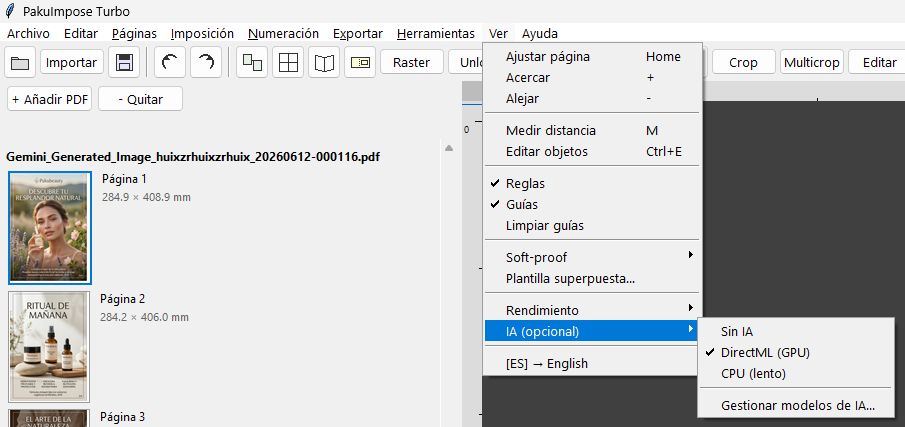
Task: Click the page list scroll-up arrow
Action: 448,148
